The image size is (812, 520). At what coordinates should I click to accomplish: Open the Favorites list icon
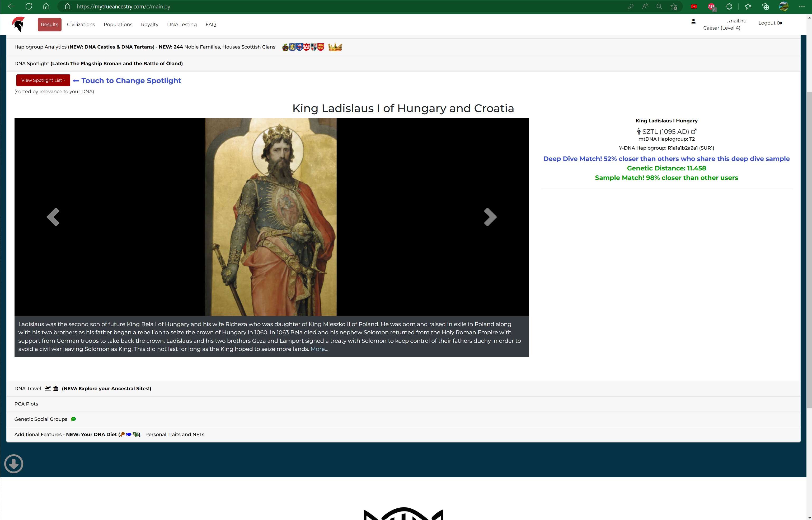(748, 6)
